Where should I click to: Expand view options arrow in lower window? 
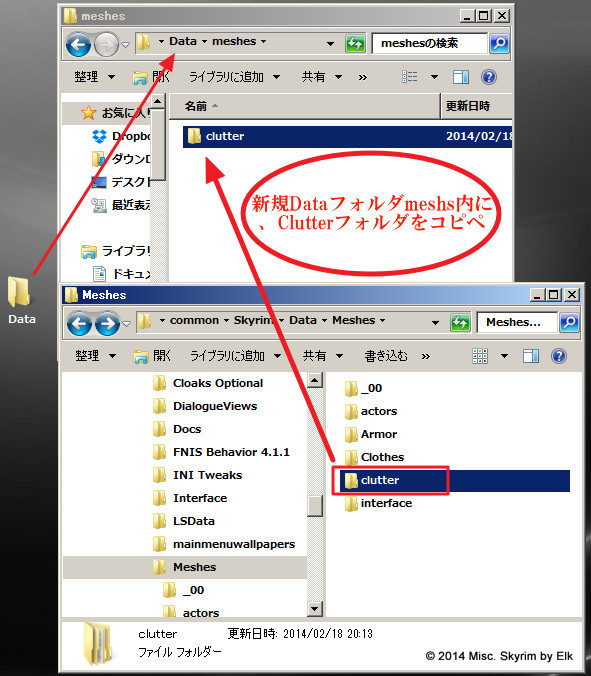click(504, 356)
